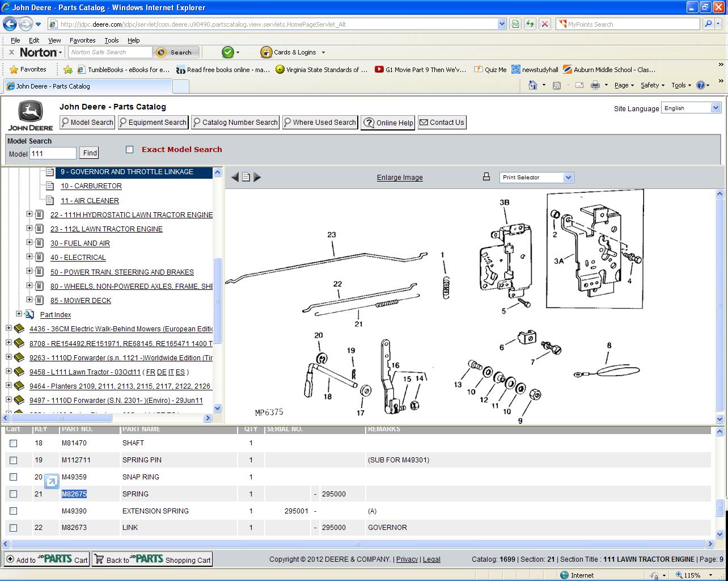Click the Print icon in IE command bar

[595, 85]
